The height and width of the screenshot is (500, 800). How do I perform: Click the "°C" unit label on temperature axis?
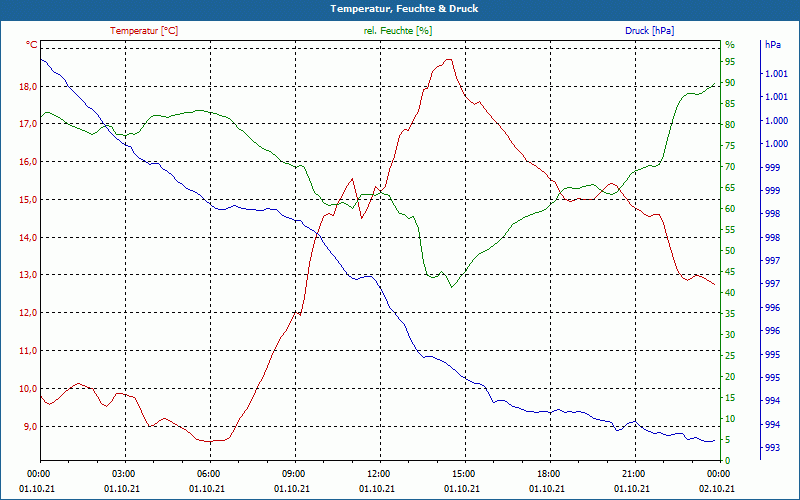pyautogui.click(x=32, y=45)
